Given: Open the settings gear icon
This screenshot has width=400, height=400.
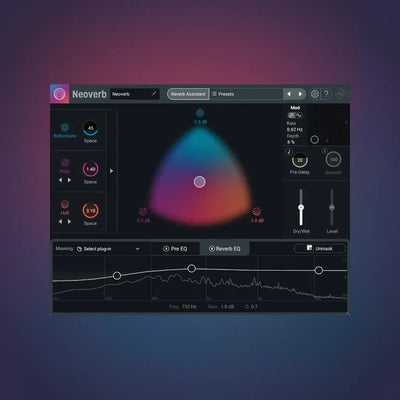Looking at the screenshot, I should [x=315, y=94].
